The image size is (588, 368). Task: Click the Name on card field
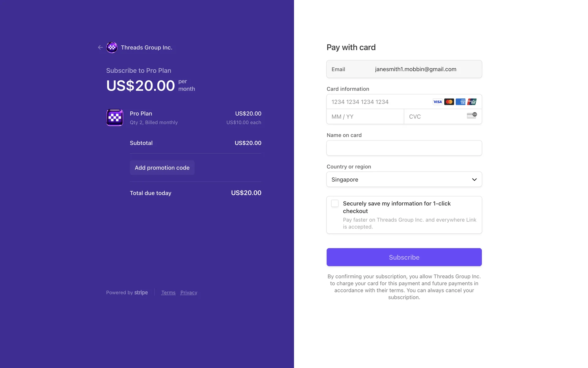tap(404, 148)
